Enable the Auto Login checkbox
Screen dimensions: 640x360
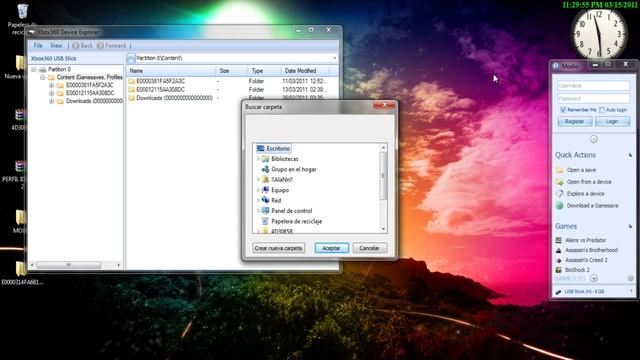pyautogui.click(x=602, y=110)
